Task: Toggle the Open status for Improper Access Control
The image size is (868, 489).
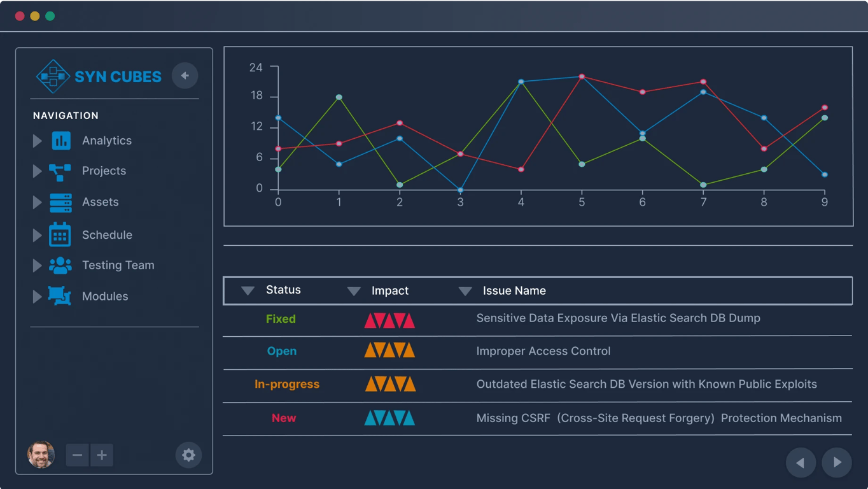Action: (281, 351)
